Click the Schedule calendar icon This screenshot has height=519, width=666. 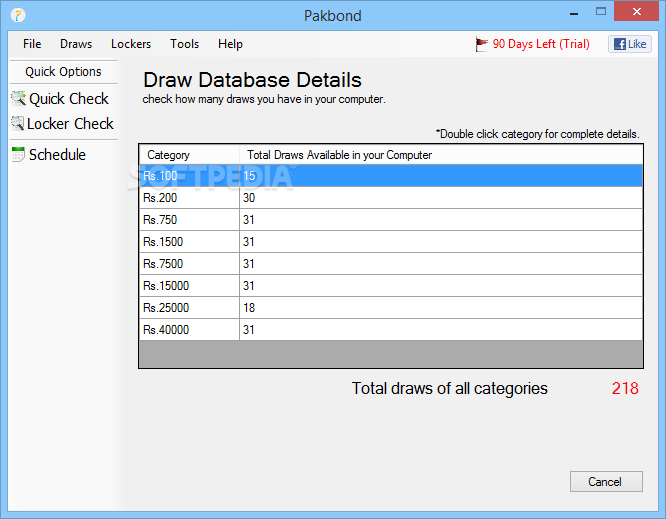(x=18, y=154)
